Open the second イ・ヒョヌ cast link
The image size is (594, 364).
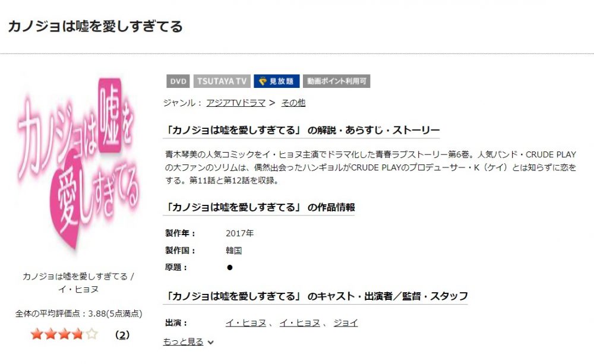[299, 322]
